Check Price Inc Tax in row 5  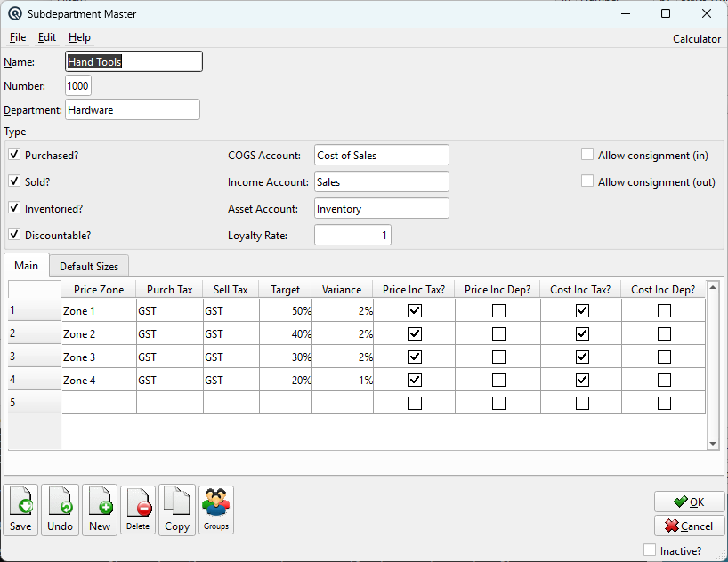(x=415, y=404)
